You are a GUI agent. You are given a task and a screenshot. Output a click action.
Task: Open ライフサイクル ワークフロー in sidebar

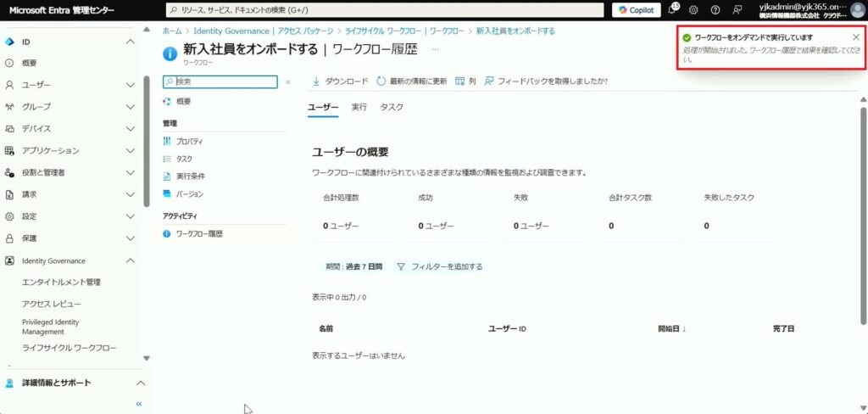(x=70, y=348)
